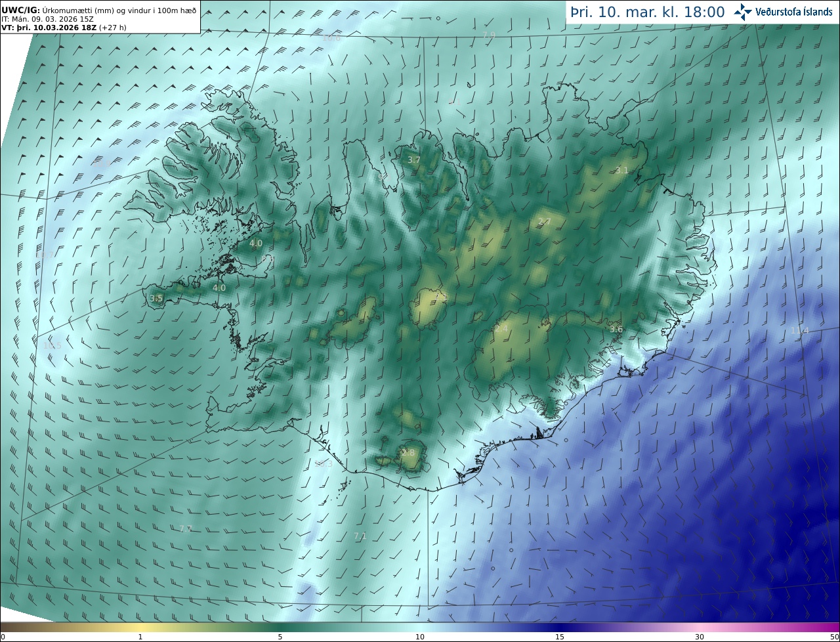The image size is (840, 642).
Task: Click the 3.1 value in the northeast
Action: click(x=621, y=170)
